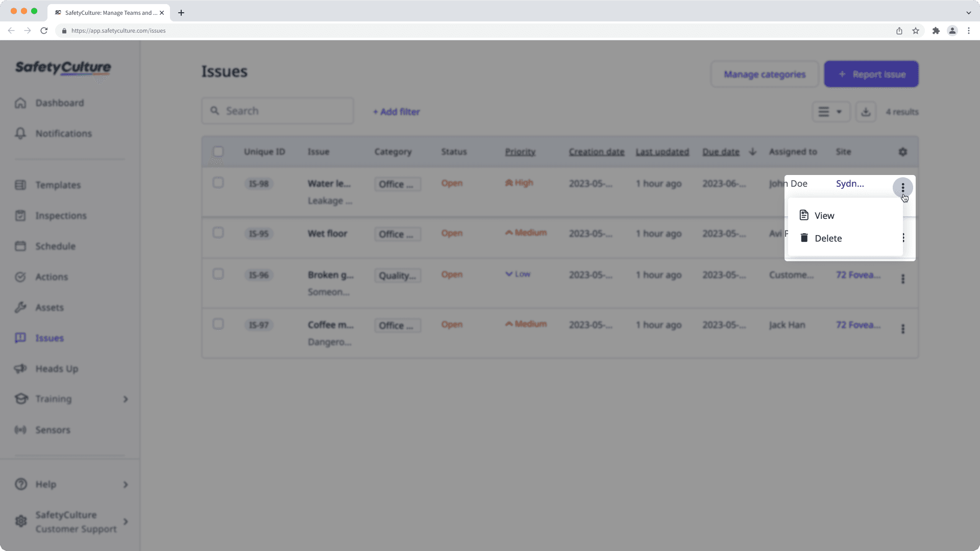Expand the Training sidebar menu
Screen dimensions: 980x551
(x=53, y=398)
